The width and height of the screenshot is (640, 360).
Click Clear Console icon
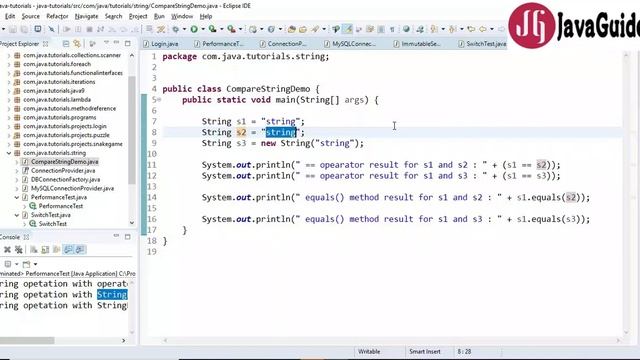coord(33,249)
